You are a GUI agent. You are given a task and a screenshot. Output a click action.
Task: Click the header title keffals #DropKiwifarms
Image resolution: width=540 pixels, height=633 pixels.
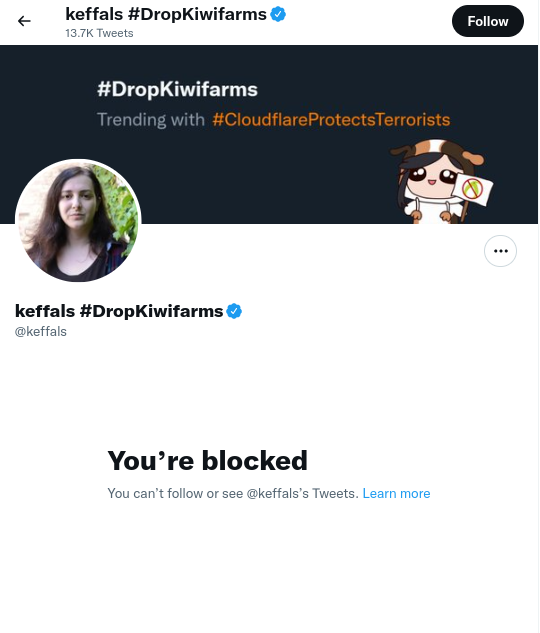(166, 14)
